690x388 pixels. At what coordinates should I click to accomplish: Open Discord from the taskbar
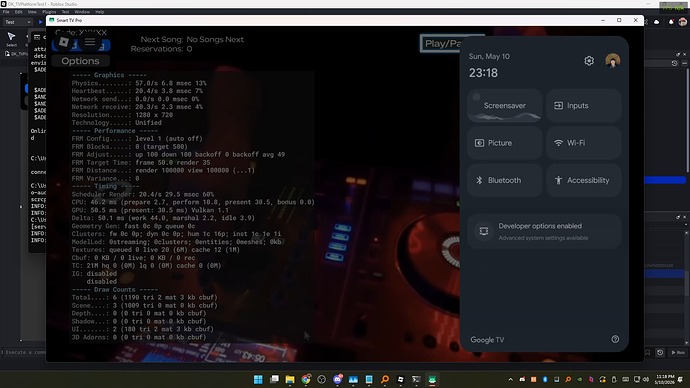pyautogui.click(x=338, y=379)
